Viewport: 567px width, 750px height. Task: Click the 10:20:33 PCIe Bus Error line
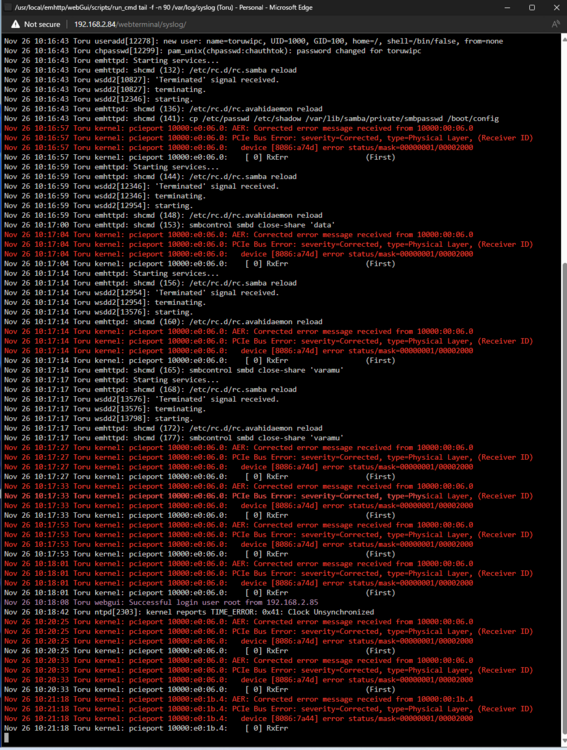(268, 670)
